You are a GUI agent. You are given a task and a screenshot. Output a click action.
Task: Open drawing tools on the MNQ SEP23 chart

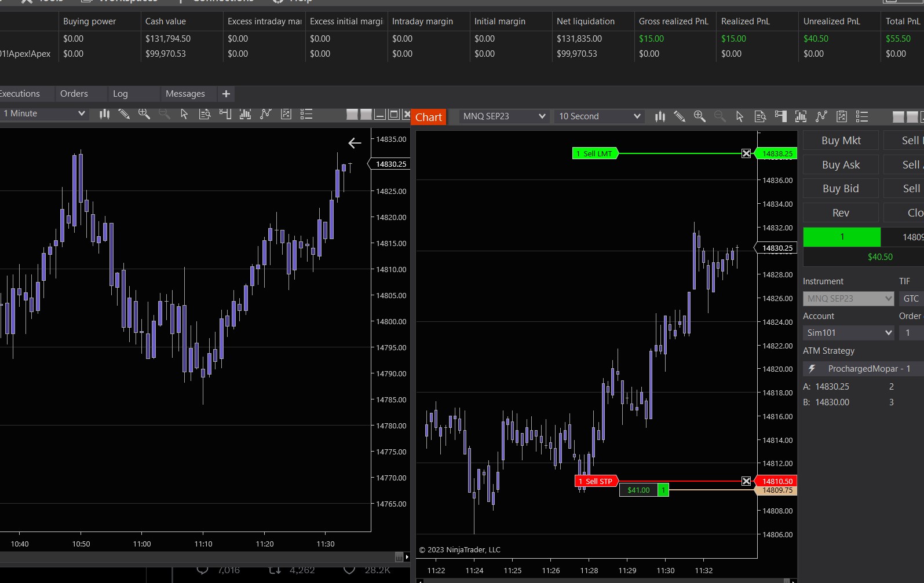tap(680, 116)
